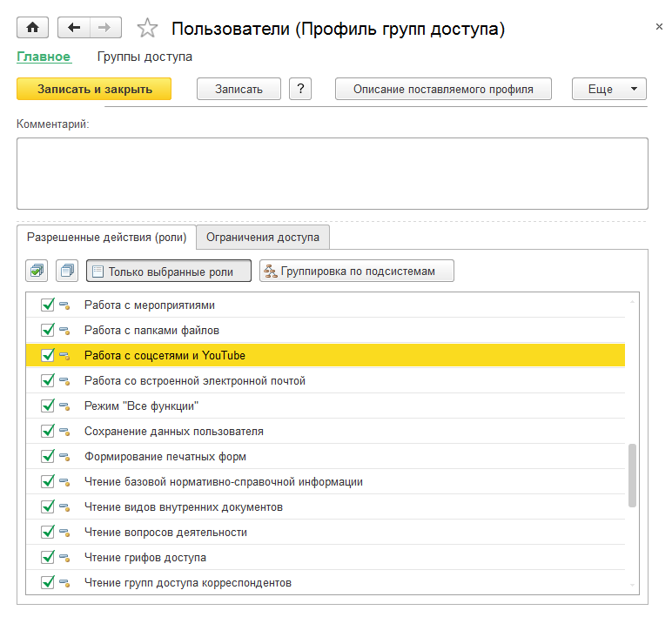This screenshot has width=672, height=617.
Task: Uncheck Чтение групп доступа корреспондентов
Action: point(48,582)
